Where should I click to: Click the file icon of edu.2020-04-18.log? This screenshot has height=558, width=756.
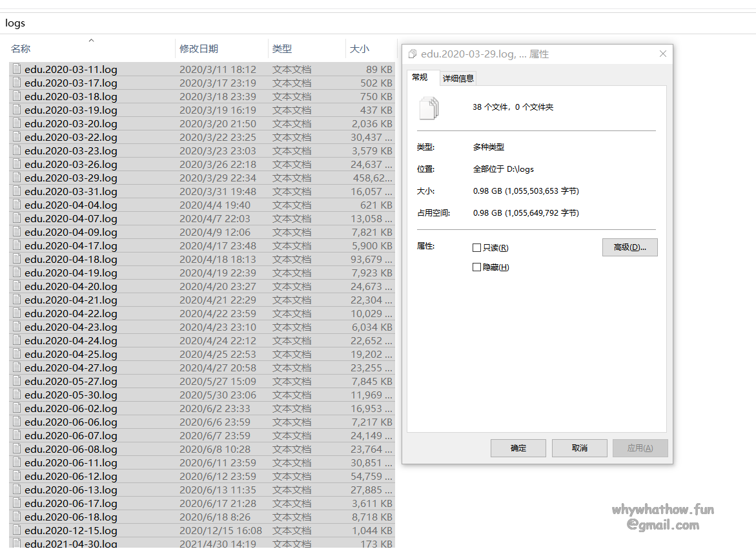17,259
